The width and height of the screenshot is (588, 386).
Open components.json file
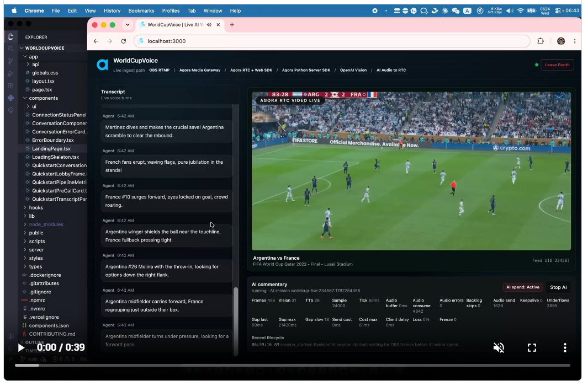(49, 326)
